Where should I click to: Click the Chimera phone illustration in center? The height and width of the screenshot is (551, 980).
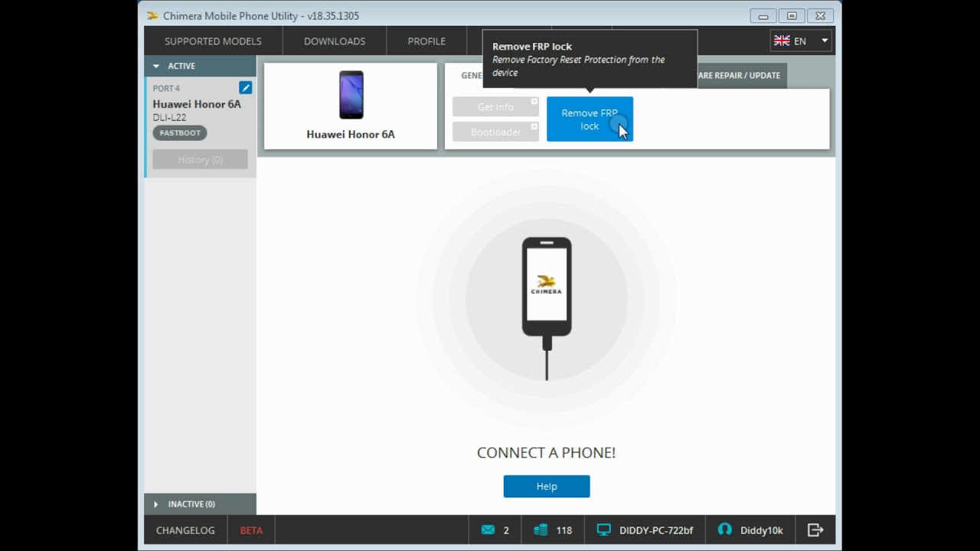(x=547, y=308)
